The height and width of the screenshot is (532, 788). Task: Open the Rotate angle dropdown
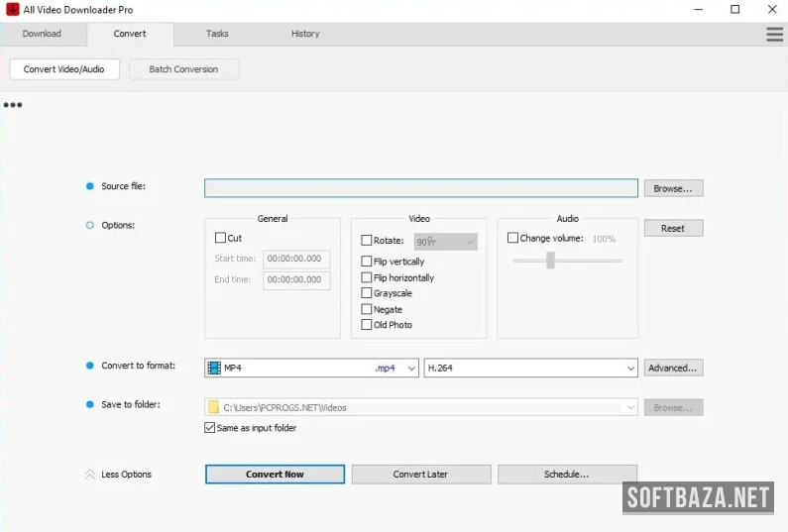pos(469,241)
